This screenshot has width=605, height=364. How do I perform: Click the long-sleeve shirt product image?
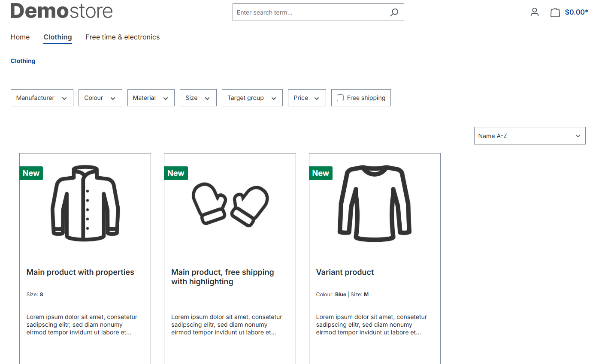tap(375, 203)
